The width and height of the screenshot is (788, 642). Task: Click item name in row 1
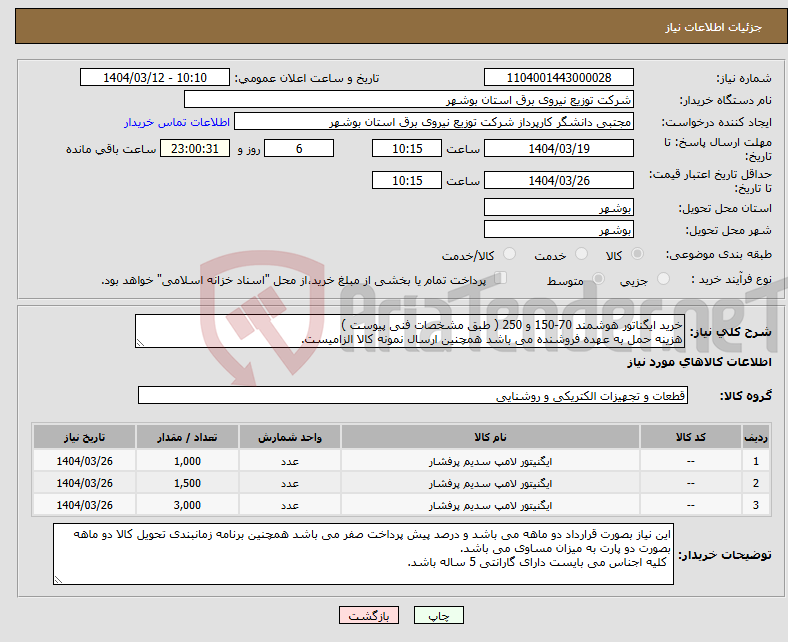click(490, 461)
